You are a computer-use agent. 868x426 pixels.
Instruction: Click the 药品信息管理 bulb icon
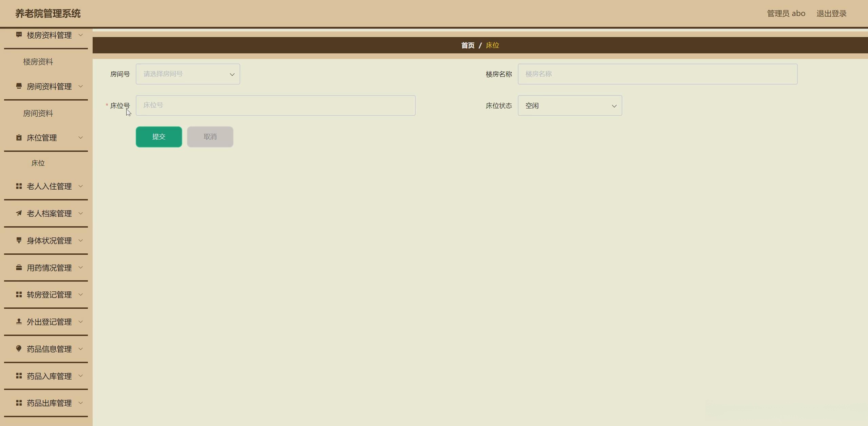pyautogui.click(x=19, y=349)
